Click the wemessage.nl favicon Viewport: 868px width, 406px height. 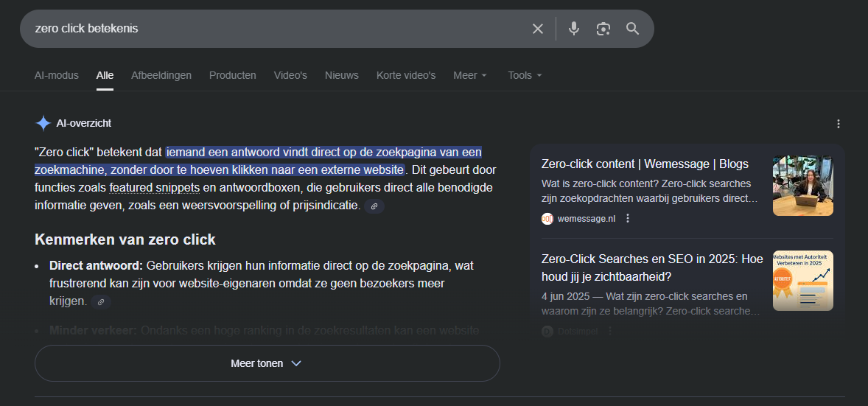[x=547, y=218]
